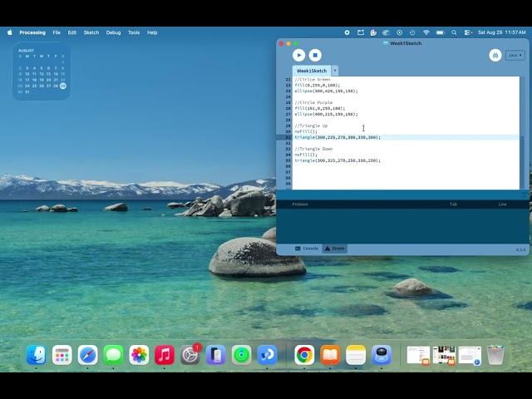Open Finder from the dock
This screenshot has height=399, width=532.
(x=37, y=355)
